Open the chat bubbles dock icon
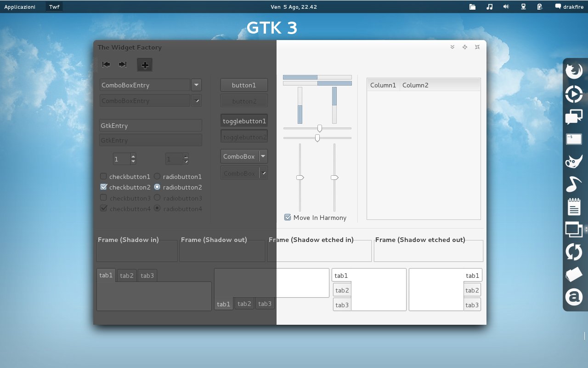This screenshot has height=368, width=588. pos(574,117)
